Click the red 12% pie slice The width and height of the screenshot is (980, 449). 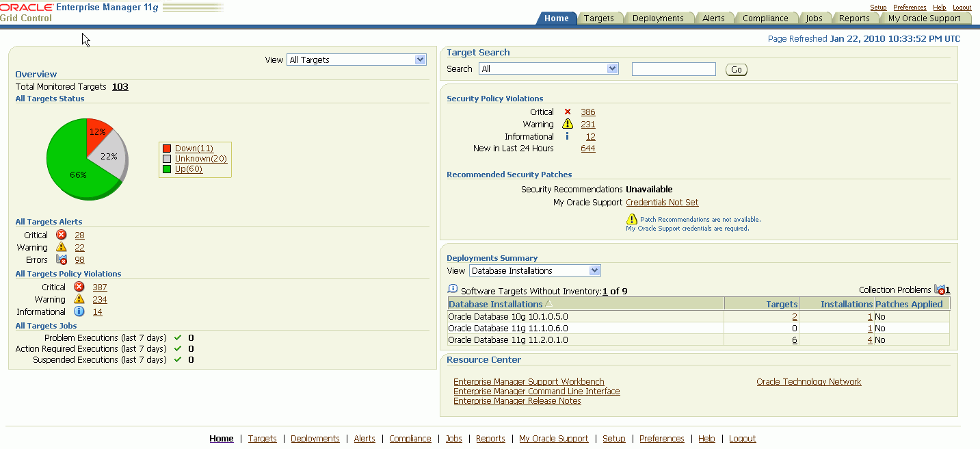point(96,131)
